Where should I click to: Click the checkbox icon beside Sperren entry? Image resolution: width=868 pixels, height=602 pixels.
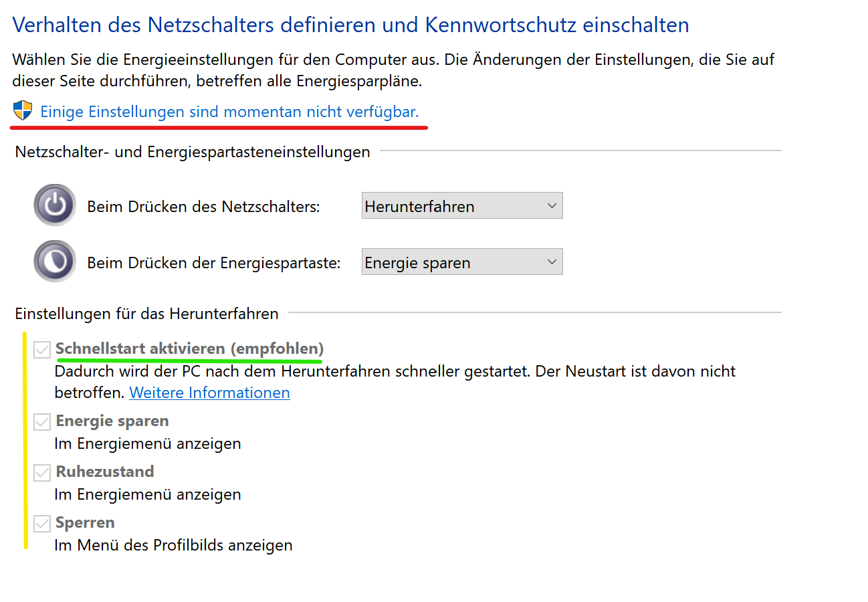[41, 522]
